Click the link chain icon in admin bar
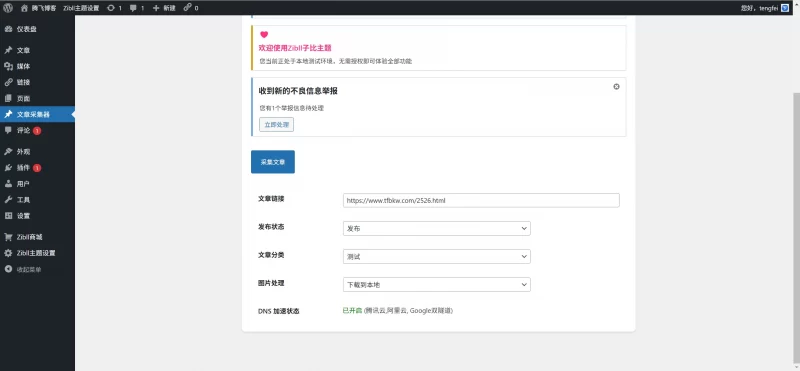The width and height of the screenshot is (800, 371). coord(187,8)
